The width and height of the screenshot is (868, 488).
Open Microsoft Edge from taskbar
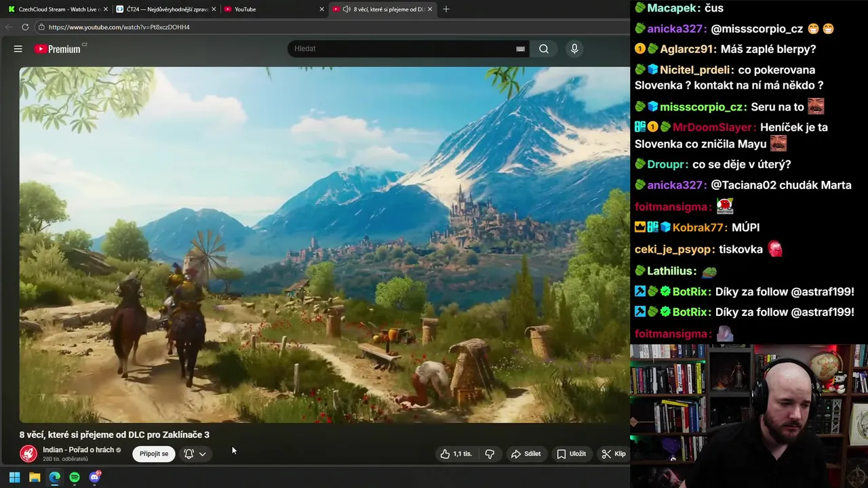[54, 477]
